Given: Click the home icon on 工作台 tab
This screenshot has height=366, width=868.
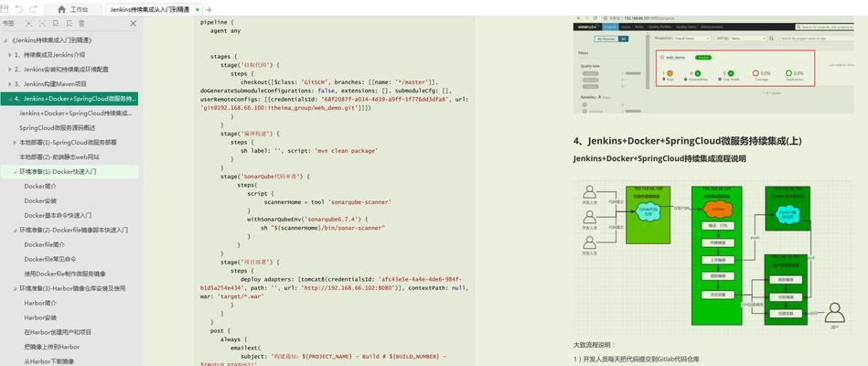Looking at the screenshot, I should 61,9.
